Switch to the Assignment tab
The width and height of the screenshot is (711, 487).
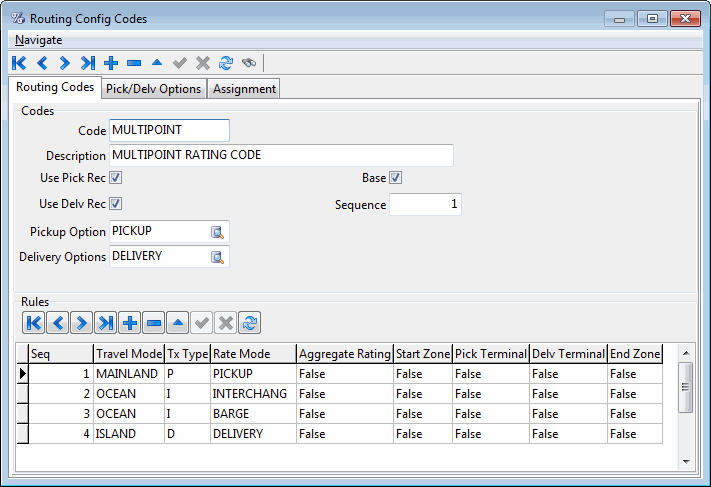tap(244, 89)
